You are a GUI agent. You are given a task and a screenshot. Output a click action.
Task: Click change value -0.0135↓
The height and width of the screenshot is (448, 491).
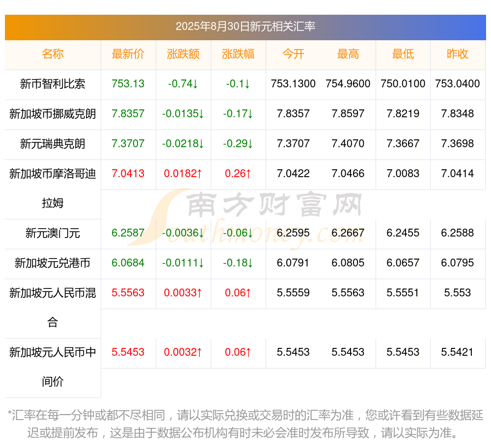click(x=183, y=113)
